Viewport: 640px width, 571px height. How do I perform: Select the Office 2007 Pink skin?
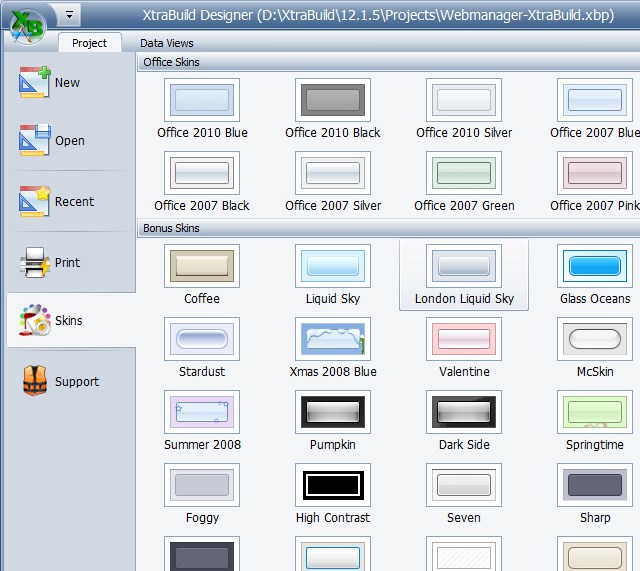click(595, 182)
